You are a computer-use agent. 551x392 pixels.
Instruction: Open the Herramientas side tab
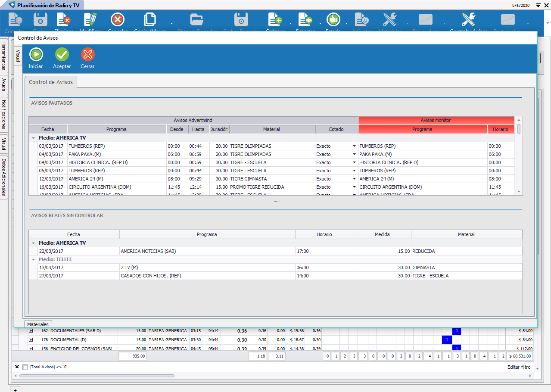coord(4,56)
